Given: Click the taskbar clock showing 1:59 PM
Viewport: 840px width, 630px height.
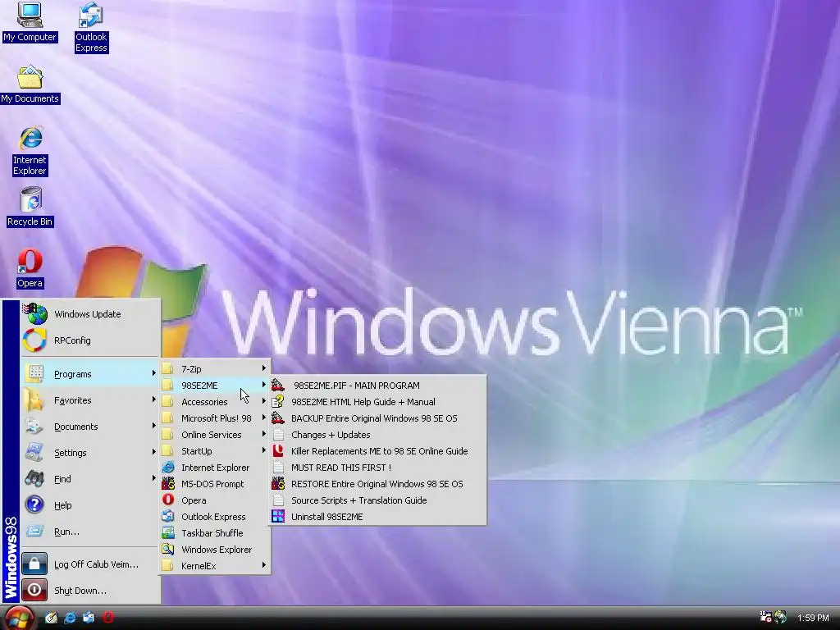Looking at the screenshot, I should point(813,618).
